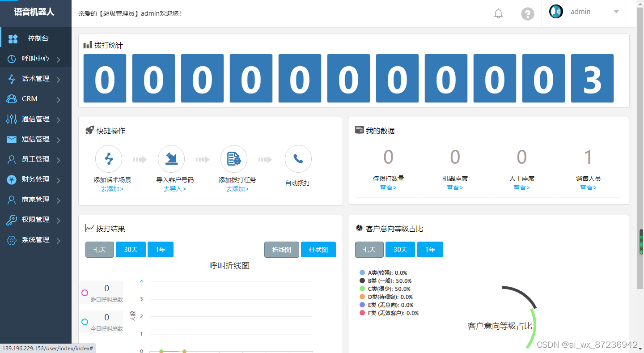Viewport: 644px width, 353px height.
Task: Open the notification bell icon
Action: tap(498, 13)
